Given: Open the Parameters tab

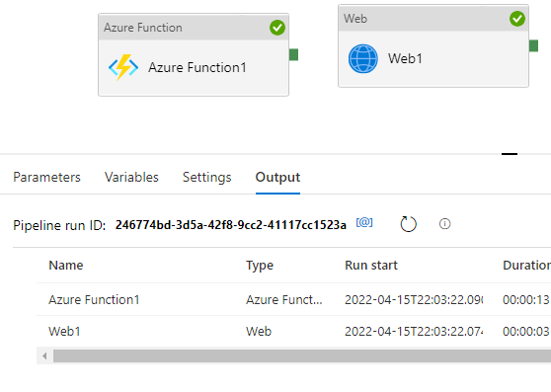Looking at the screenshot, I should click(x=46, y=177).
